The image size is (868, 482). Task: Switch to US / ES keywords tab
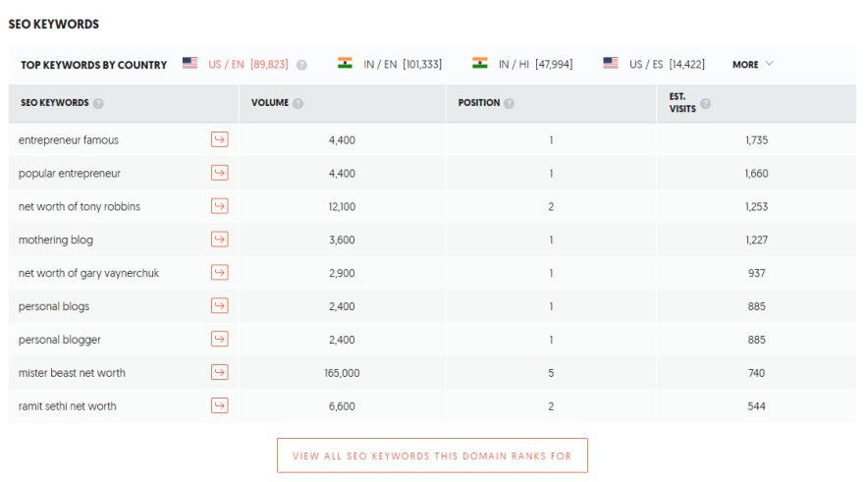coord(654,64)
